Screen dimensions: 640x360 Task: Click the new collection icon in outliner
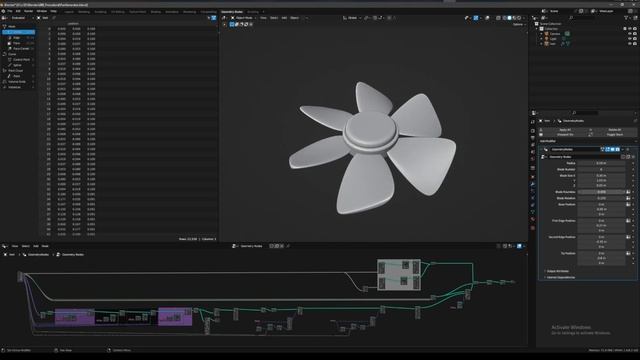point(635,18)
